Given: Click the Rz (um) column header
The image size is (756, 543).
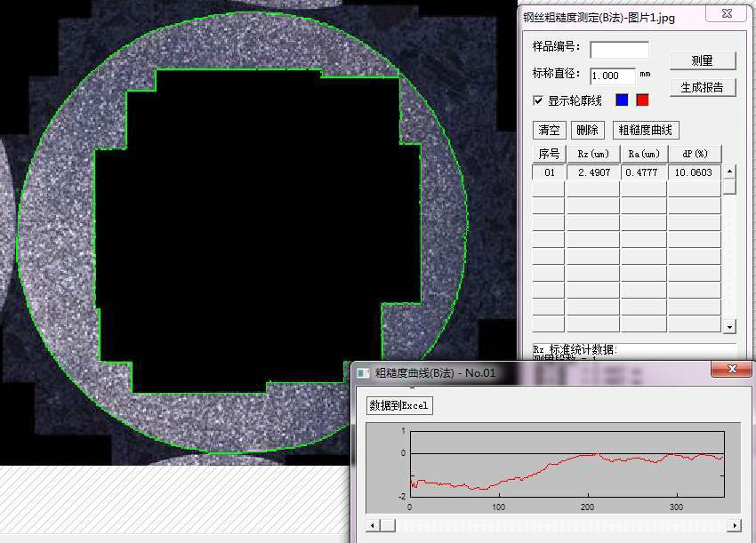Looking at the screenshot, I should click(593, 154).
